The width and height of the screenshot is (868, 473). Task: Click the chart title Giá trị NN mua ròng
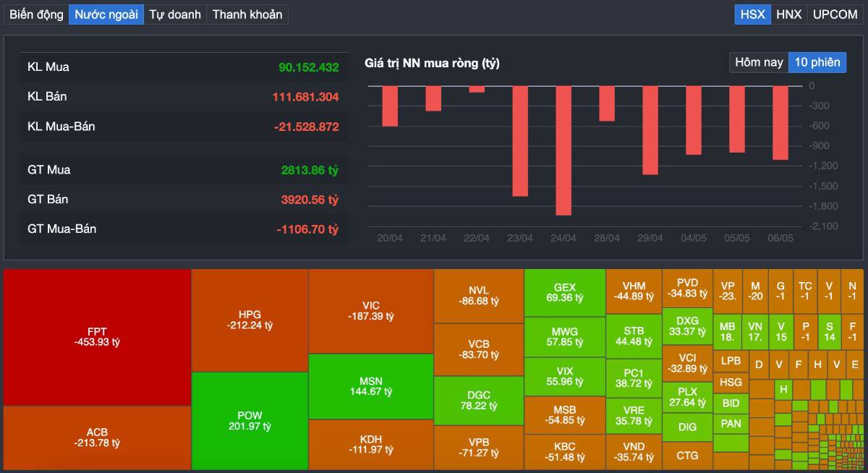pos(432,64)
